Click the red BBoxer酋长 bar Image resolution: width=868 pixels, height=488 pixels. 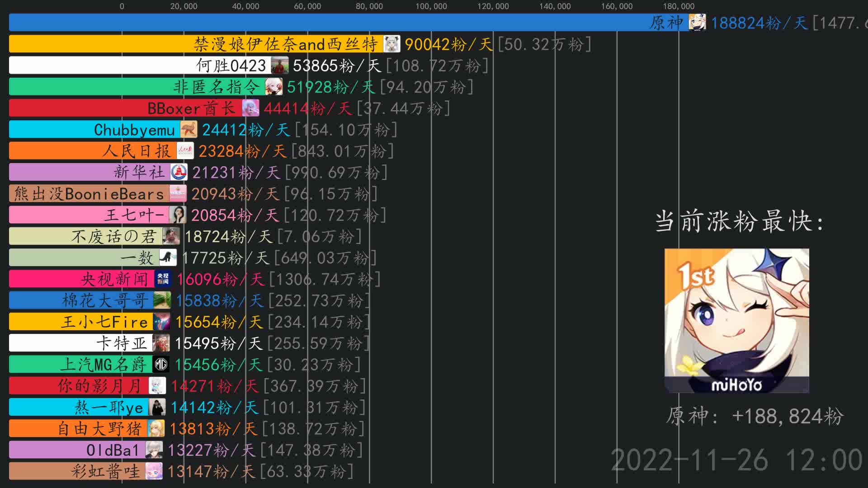point(126,108)
